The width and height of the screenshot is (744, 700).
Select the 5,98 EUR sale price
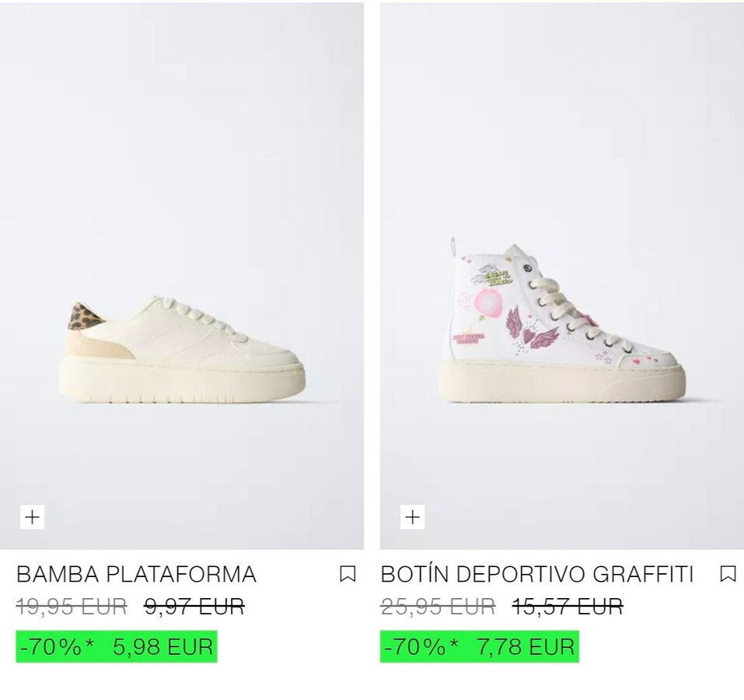click(163, 647)
